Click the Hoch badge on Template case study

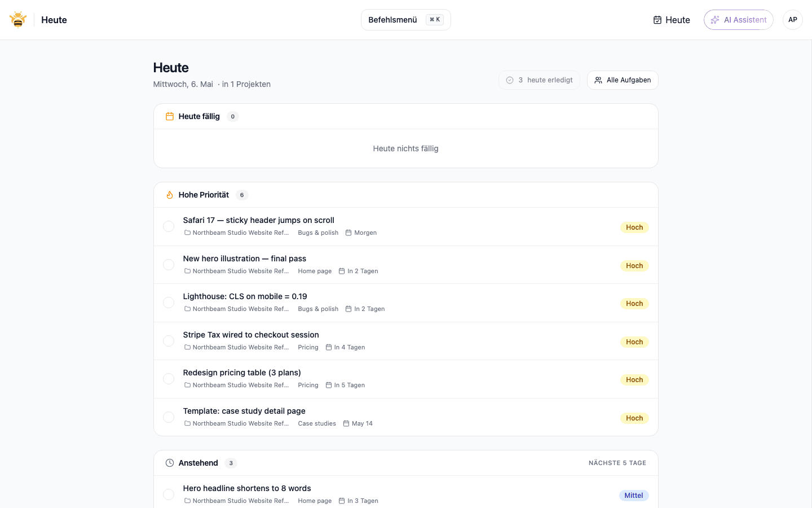pos(634,418)
